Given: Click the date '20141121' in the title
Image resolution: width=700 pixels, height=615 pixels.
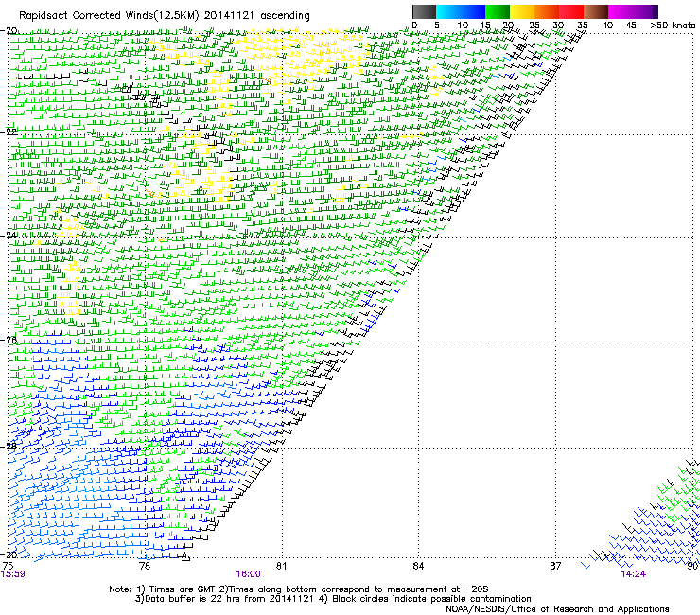Looking at the screenshot, I should tap(229, 16).
